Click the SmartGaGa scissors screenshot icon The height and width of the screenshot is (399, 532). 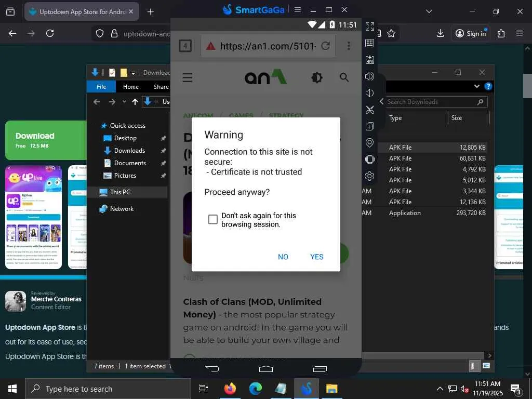pyautogui.click(x=369, y=110)
